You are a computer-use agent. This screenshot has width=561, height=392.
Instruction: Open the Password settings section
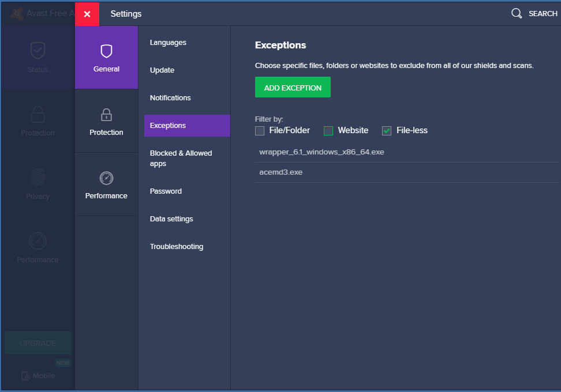(x=166, y=191)
